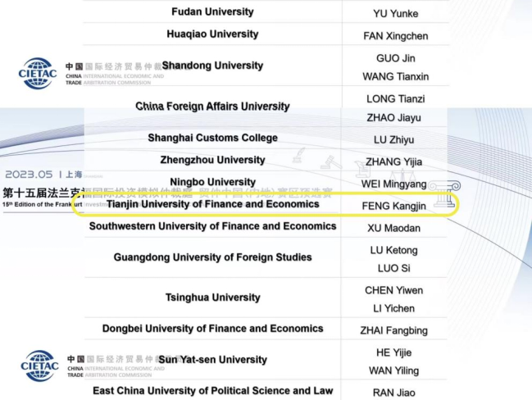This screenshot has height=400, width=532.
Task: Select the name 'FENG Kangjin'
Action: tap(394, 206)
